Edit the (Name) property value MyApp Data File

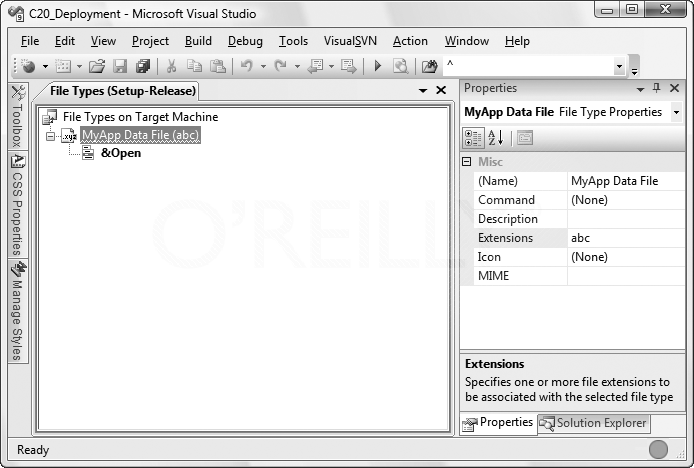tap(626, 181)
